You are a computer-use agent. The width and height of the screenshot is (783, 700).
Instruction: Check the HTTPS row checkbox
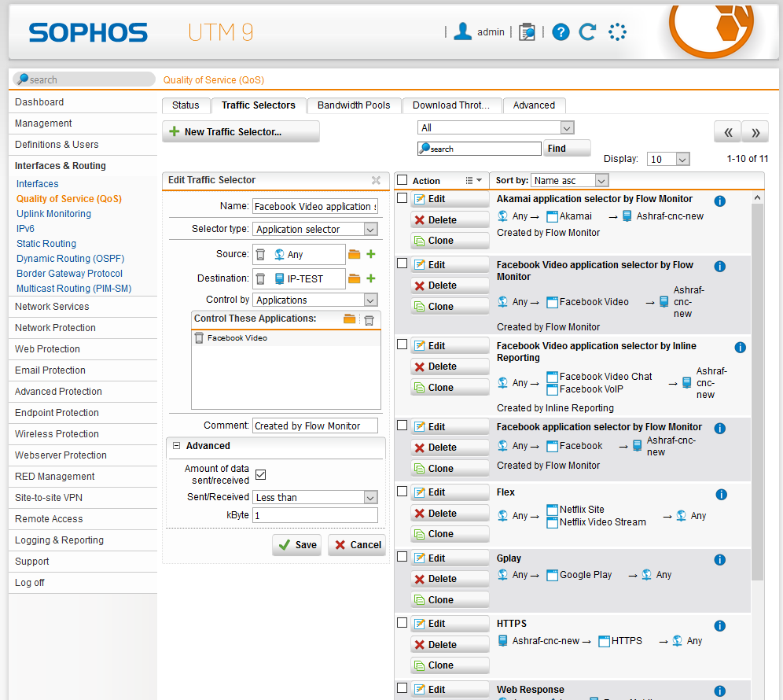point(402,623)
